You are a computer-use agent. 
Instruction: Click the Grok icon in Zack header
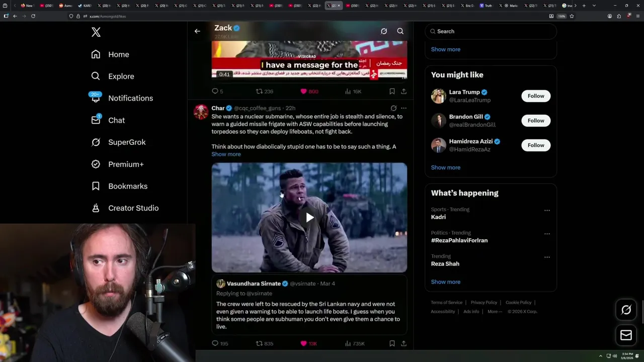(x=384, y=31)
